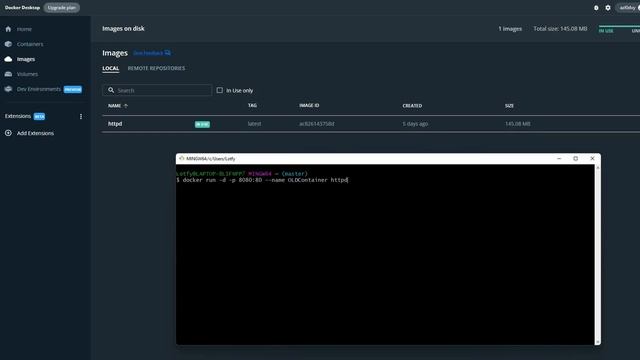Click the IN USE badge on httpd
640x360 pixels.
click(x=202, y=124)
